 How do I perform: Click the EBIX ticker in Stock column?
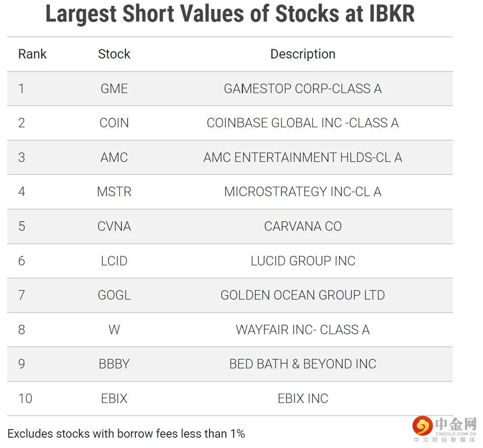tap(114, 399)
